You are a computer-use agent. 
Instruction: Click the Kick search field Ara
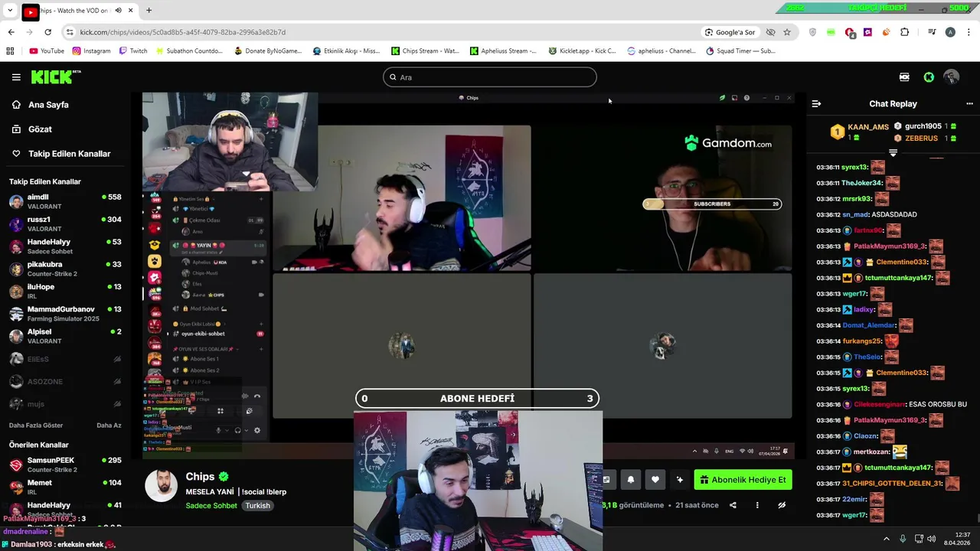pyautogui.click(x=490, y=77)
